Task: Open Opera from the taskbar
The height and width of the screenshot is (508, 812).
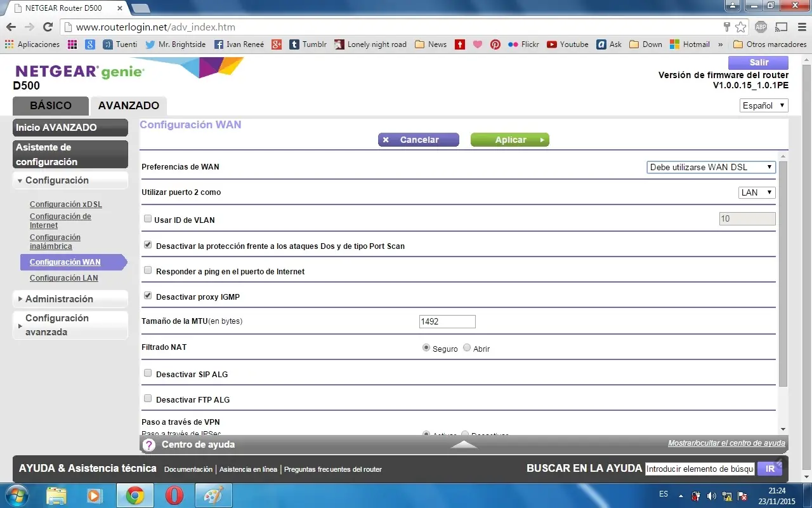Action: (174, 495)
